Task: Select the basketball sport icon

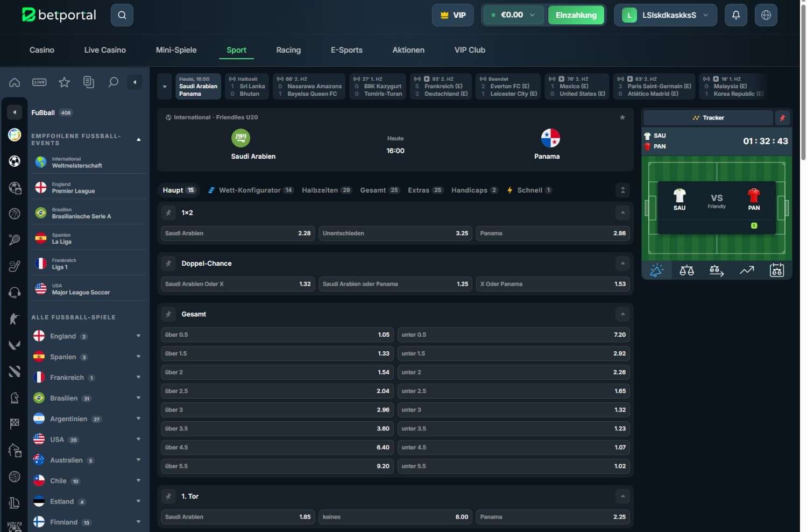Action: (x=15, y=214)
